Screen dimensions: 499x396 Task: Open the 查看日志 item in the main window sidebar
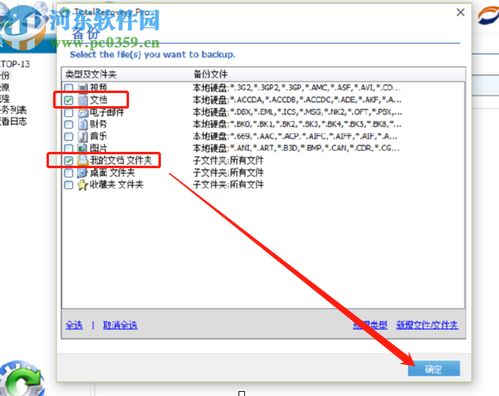tap(13, 121)
